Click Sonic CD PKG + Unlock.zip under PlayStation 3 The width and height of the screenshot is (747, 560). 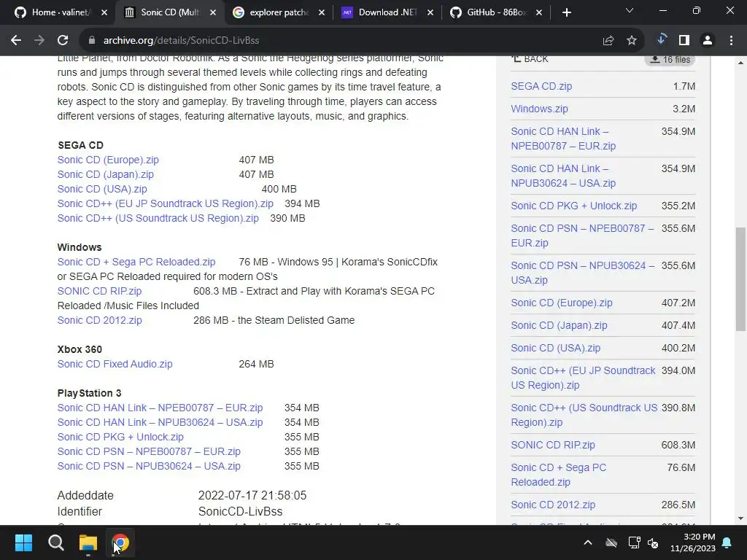point(120,437)
